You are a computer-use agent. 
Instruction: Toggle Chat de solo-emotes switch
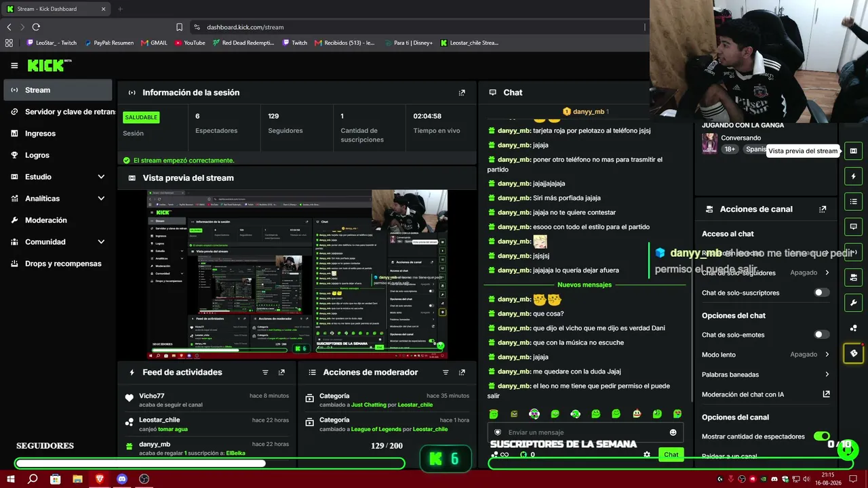pos(822,335)
